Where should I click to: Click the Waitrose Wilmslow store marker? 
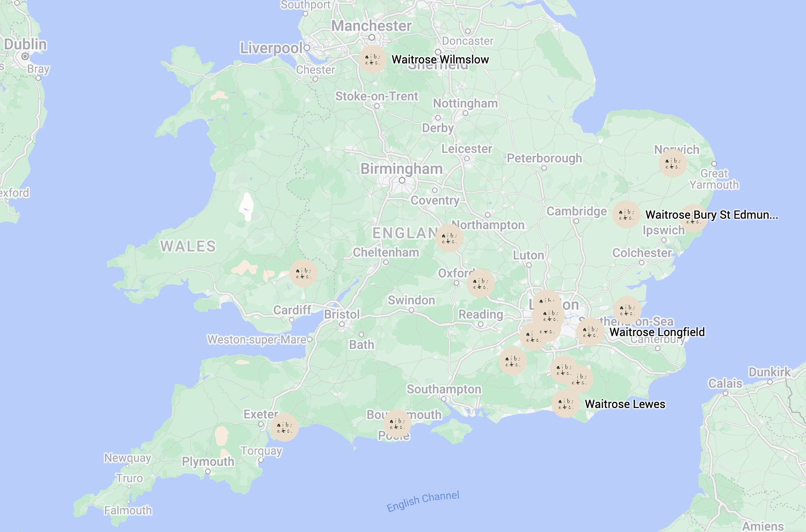pos(372,59)
